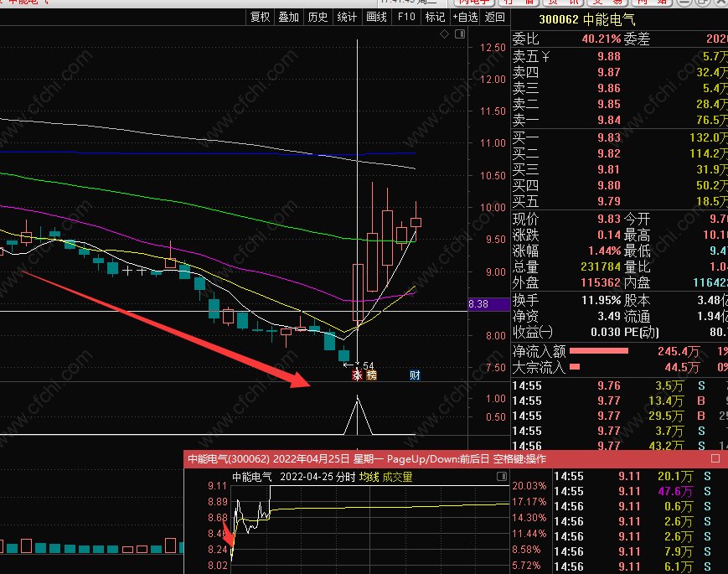Viewport: 728px width, 574px height.
Task: Click the red 涨 marker under the candles
Action: click(357, 375)
